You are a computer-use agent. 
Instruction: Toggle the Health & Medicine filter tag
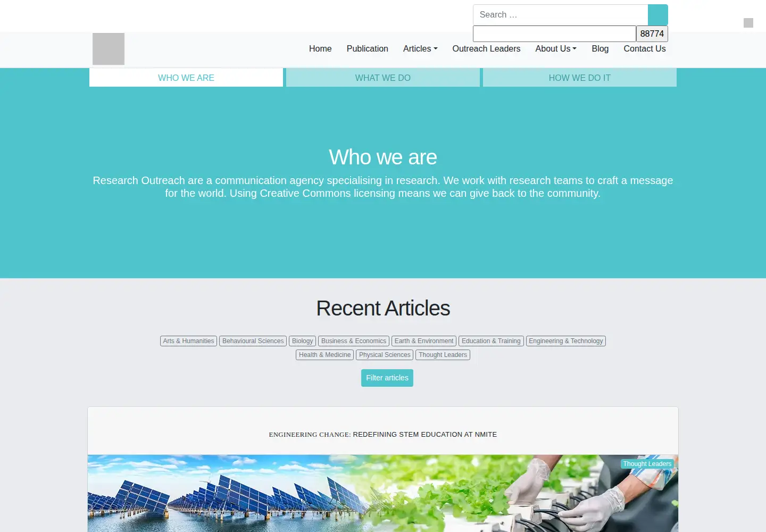(324, 355)
